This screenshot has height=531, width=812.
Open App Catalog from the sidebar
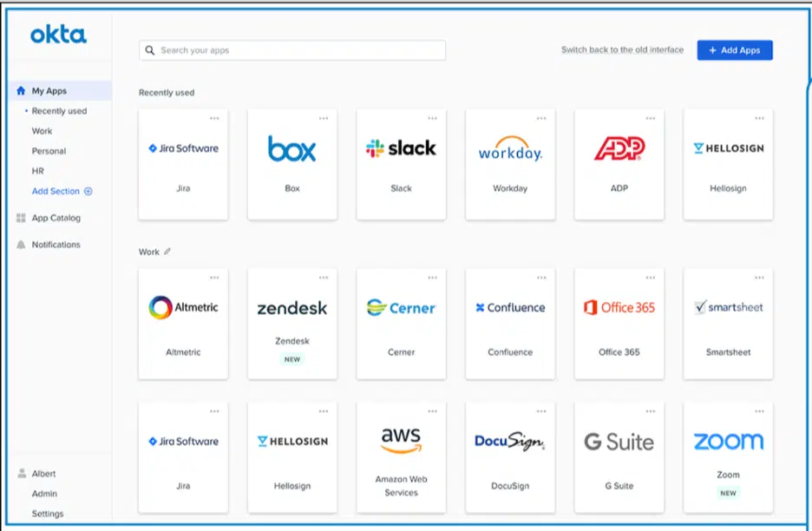pyautogui.click(x=56, y=218)
